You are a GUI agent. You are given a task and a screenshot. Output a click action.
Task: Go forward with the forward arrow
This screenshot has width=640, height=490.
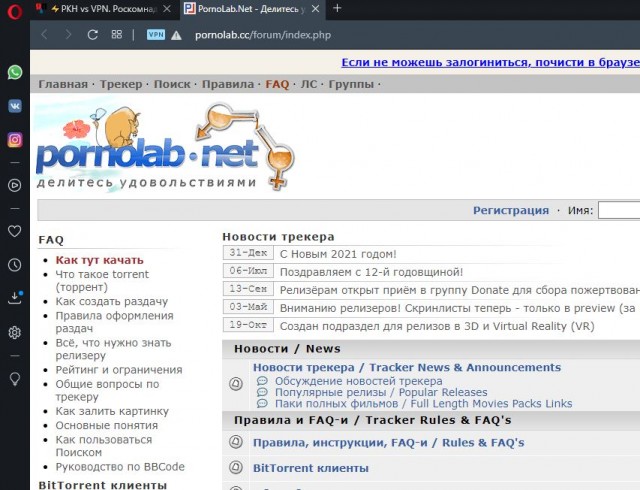tap(68, 35)
